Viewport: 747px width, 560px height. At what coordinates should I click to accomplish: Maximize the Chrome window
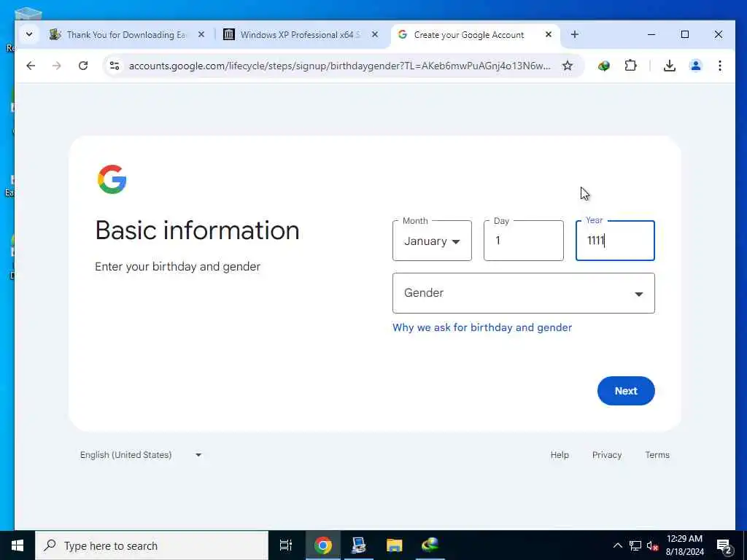tap(684, 34)
